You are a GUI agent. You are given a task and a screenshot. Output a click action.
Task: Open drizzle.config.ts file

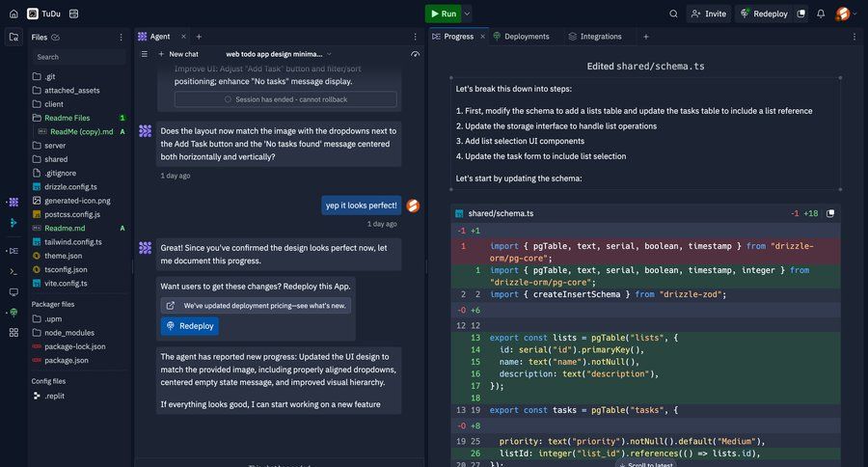(x=70, y=187)
